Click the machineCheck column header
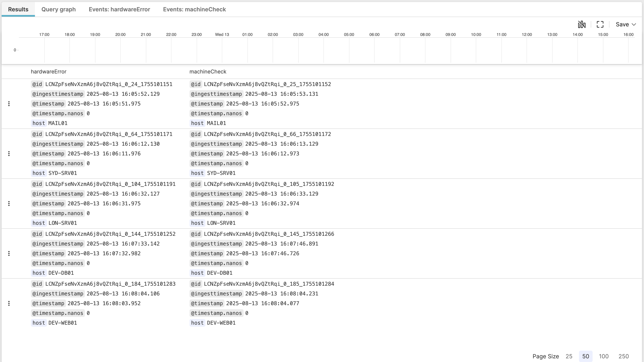Screen dimensions: 644x362 208,72
